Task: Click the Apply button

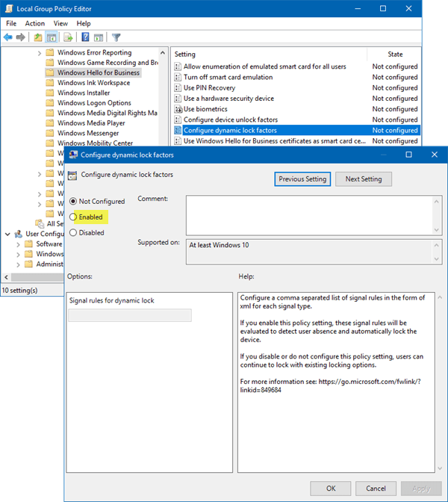Action: [421, 489]
